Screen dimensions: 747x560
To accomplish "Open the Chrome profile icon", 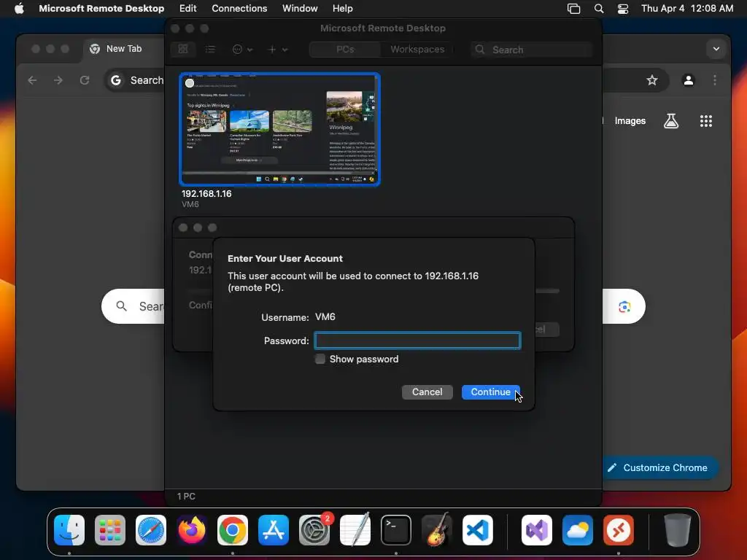I will (x=689, y=80).
